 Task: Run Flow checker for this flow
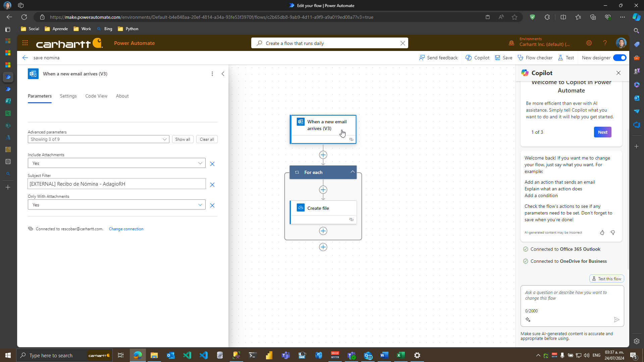(x=535, y=58)
